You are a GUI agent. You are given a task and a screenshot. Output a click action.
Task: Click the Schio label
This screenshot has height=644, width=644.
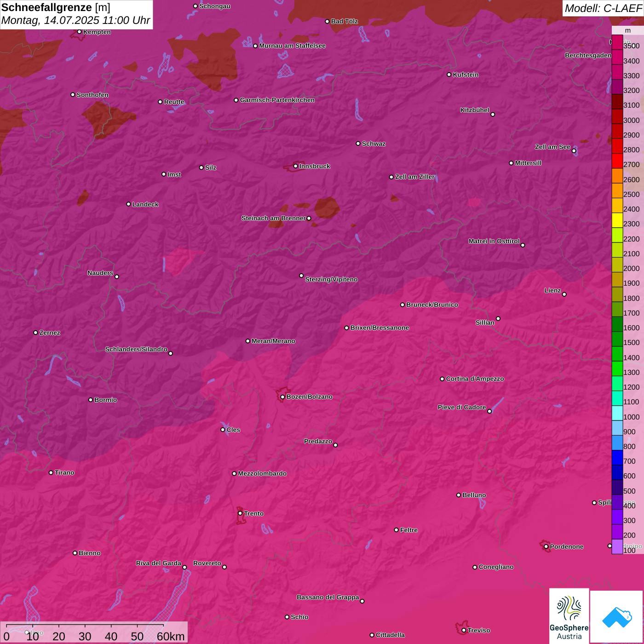click(299, 617)
